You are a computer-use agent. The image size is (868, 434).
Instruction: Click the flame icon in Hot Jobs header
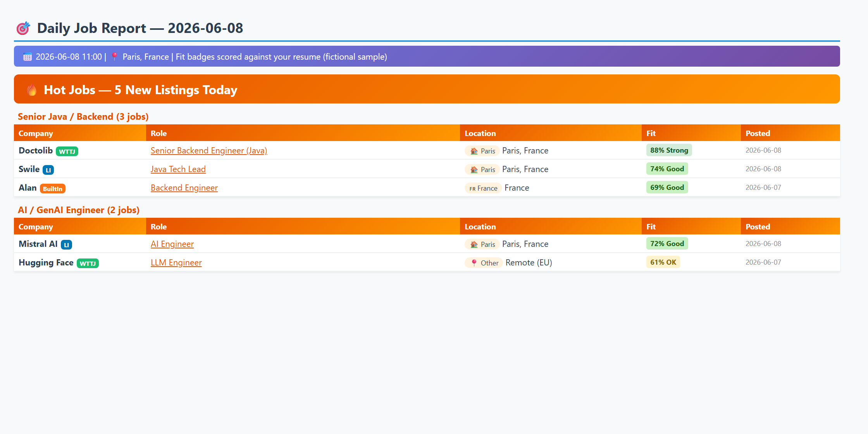click(x=32, y=90)
